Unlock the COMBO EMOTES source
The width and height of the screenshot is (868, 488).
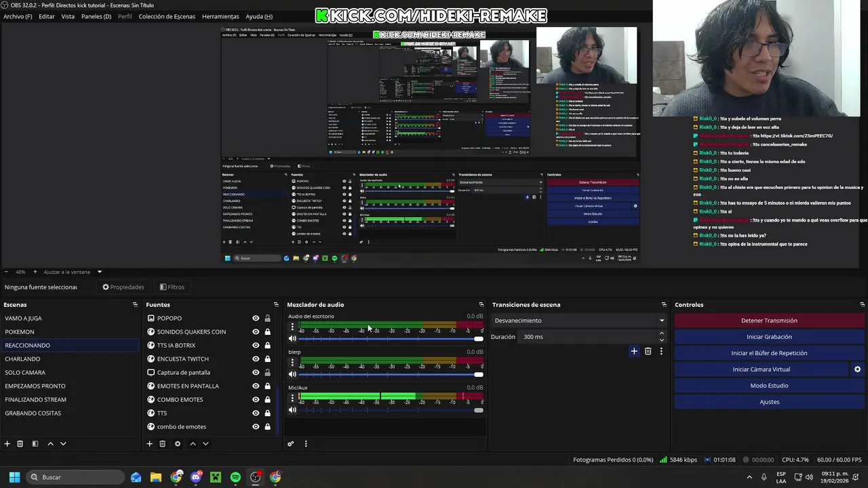click(267, 400)
